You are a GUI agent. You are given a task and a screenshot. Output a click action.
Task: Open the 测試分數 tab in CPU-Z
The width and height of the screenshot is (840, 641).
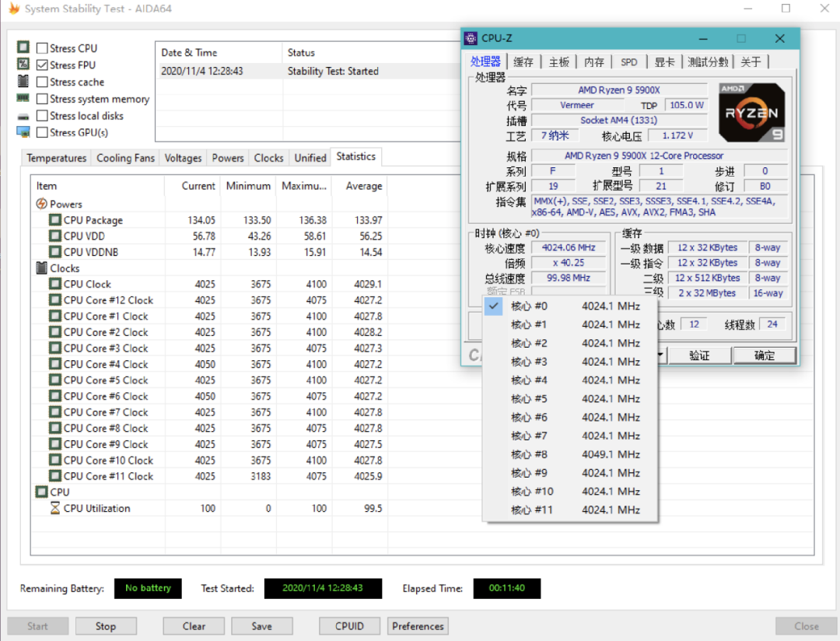[708, 61]
